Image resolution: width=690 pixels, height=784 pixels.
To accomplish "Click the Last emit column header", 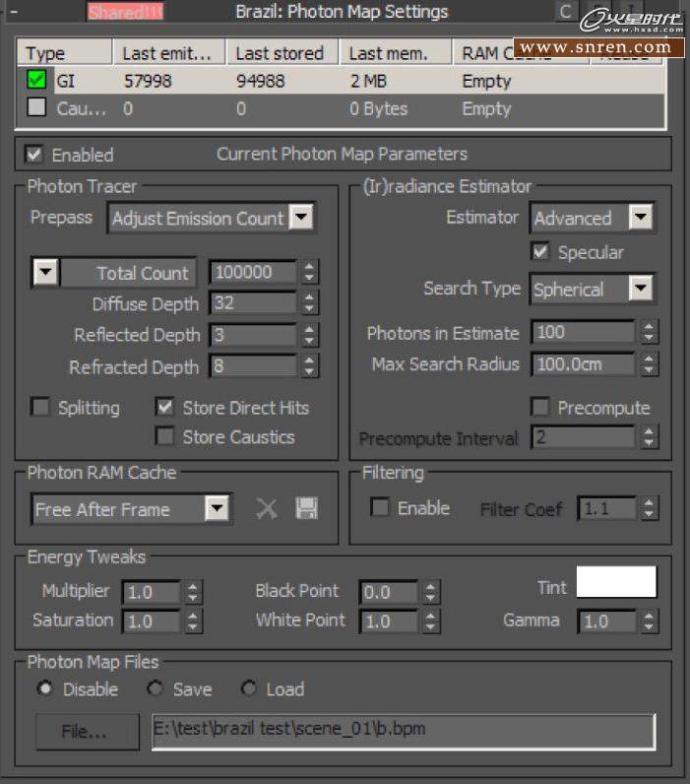I will click(169, 53).
